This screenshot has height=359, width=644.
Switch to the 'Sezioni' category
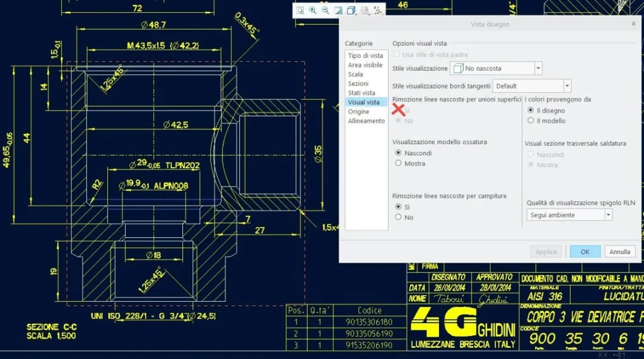(358, 84)
